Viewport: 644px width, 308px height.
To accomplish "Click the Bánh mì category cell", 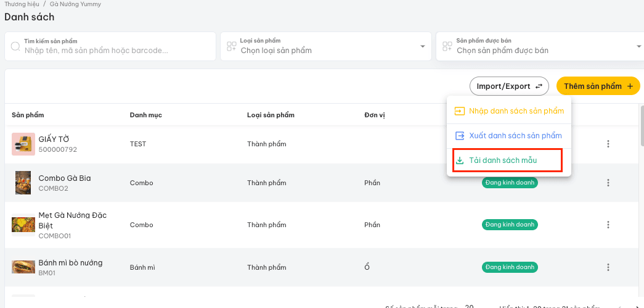I will (142, 267).
